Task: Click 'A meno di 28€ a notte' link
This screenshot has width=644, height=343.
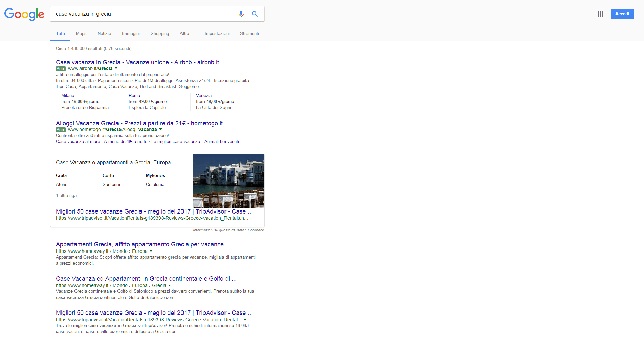Action: tap(126, 142)
